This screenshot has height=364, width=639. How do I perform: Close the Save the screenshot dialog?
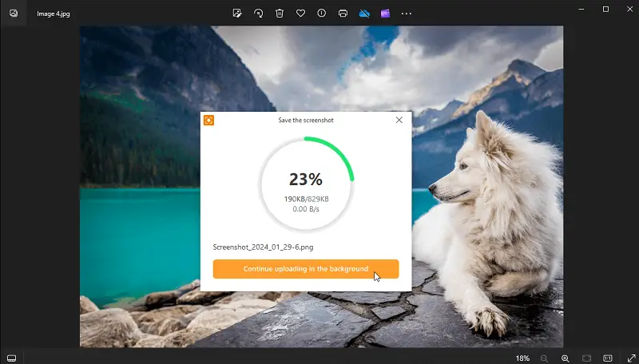coord(399,120)
